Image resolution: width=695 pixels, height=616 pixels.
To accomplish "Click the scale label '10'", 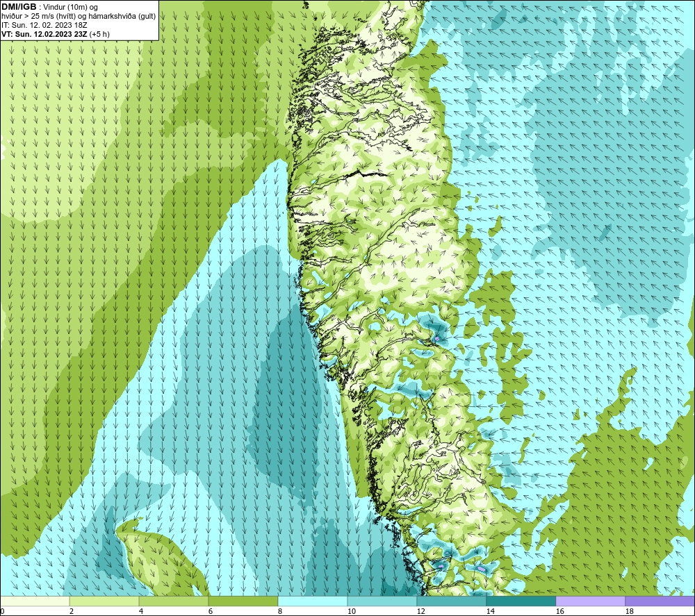I will 351,611.
